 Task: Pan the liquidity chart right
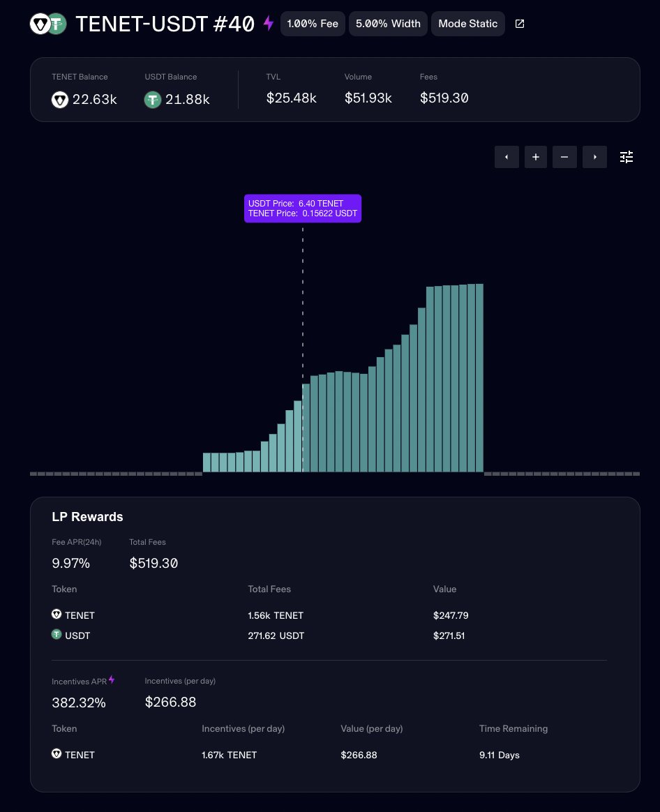[594, 157]
